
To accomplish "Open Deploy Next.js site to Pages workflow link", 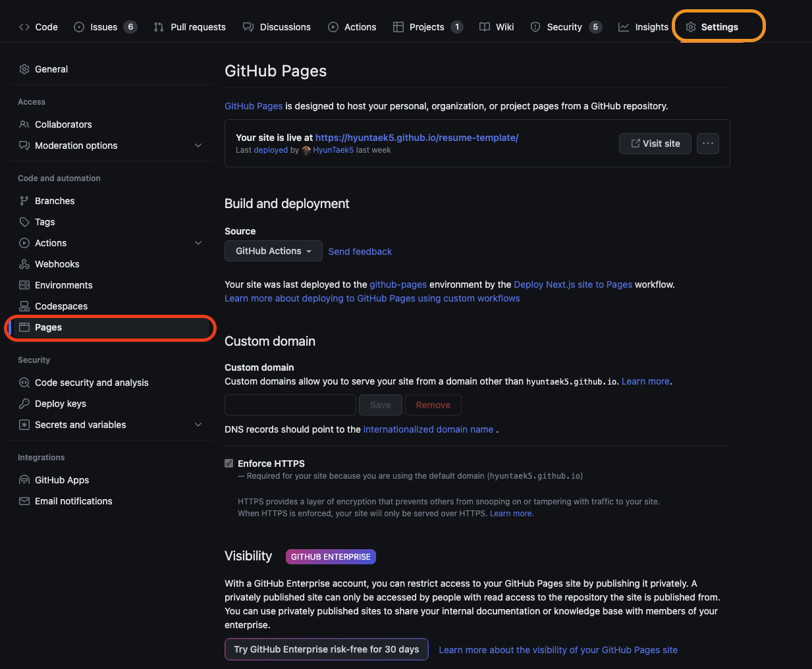I will coord(573,284).
